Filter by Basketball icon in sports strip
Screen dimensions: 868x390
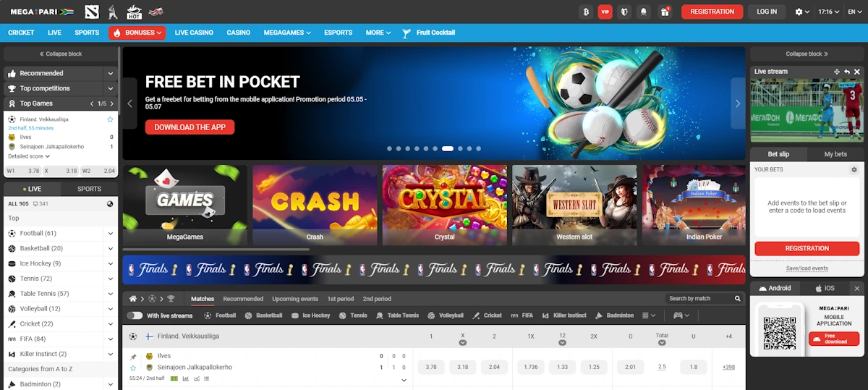tap(249, 315)
